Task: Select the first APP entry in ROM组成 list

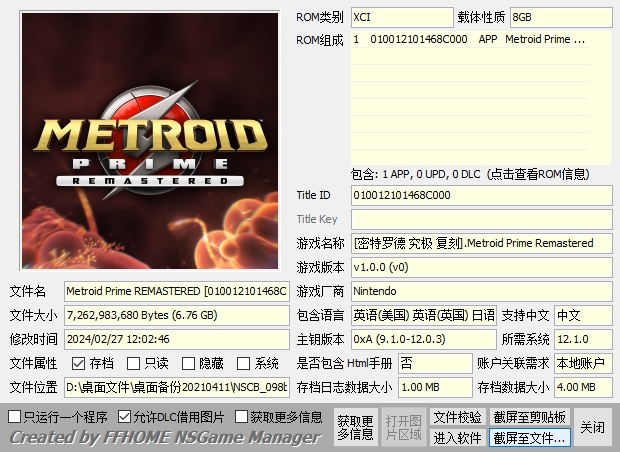Action: click(x=470, y=40)
